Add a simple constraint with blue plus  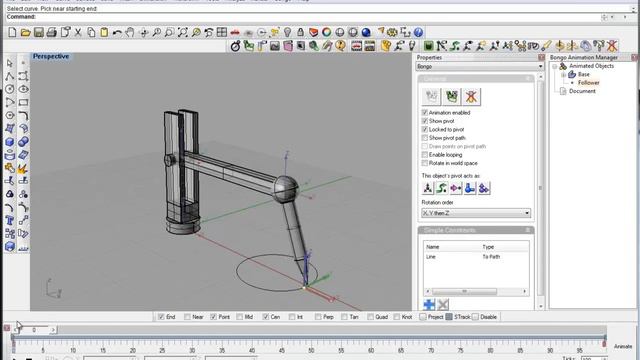tap(429, 304)
